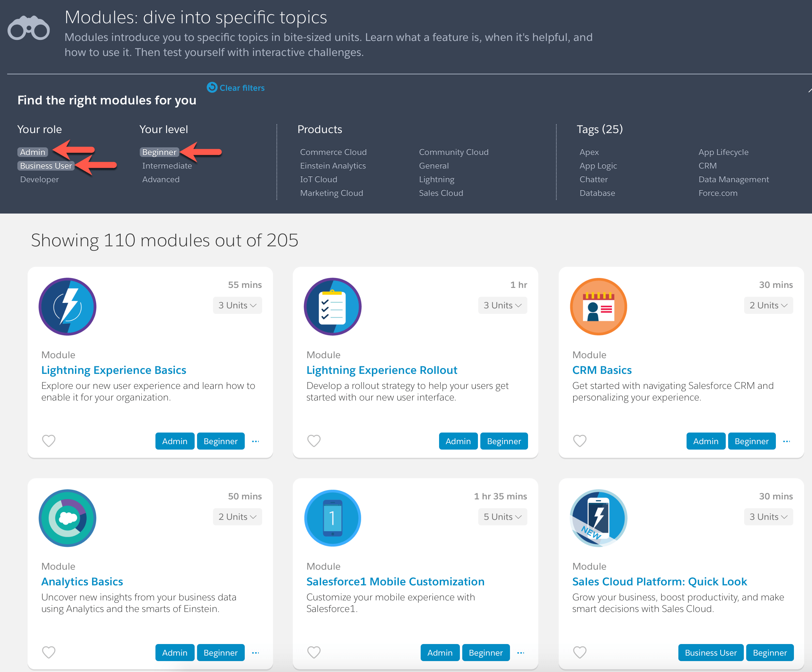Filter by App Lifecycle tag

tap(723, 152)
